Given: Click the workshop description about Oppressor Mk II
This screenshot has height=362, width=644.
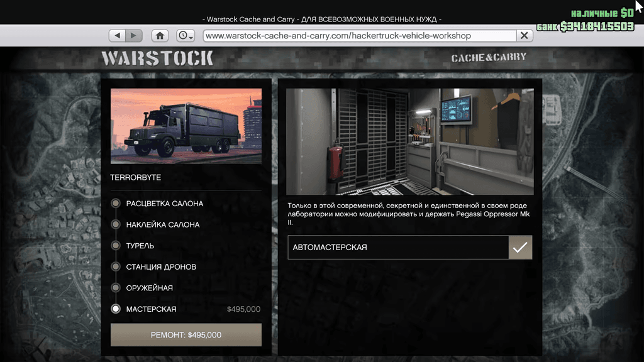Looking at the screenshot, I should coord(409,214).
